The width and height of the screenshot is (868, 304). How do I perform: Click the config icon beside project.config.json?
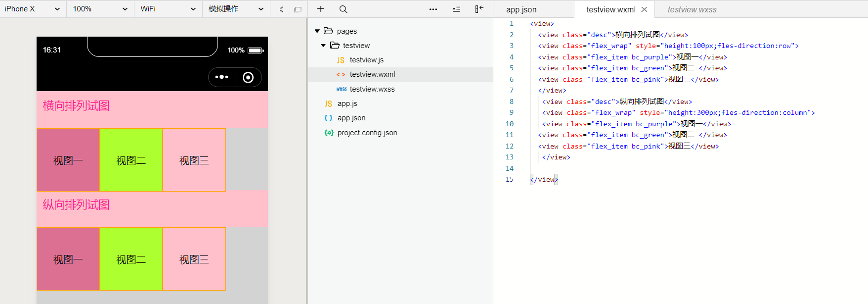pos(329,133)
